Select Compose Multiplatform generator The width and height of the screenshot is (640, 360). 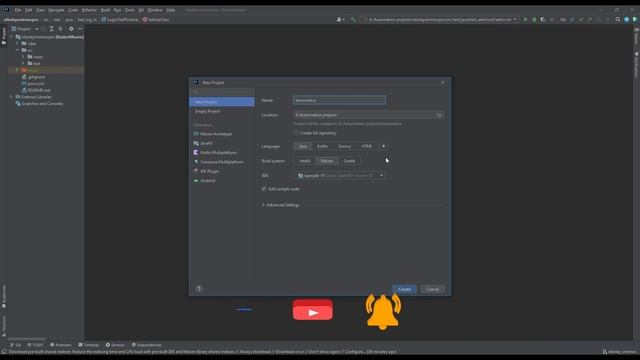pos(222,162)
